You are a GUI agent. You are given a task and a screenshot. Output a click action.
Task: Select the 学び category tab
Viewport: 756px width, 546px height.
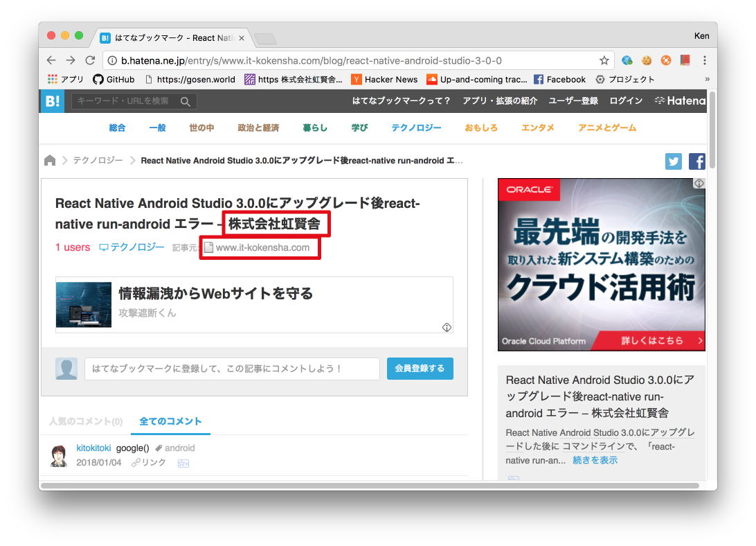tap(359, 127)
